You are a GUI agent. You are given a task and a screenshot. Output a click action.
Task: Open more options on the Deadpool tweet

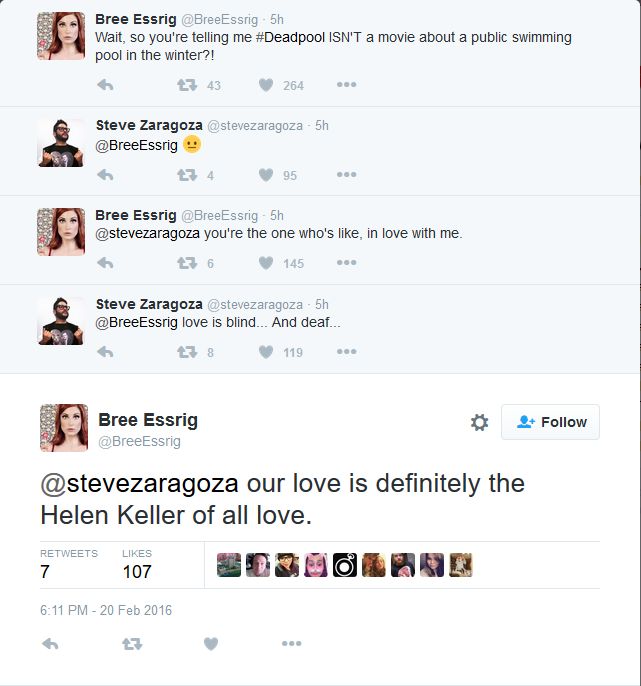point(346,85)
